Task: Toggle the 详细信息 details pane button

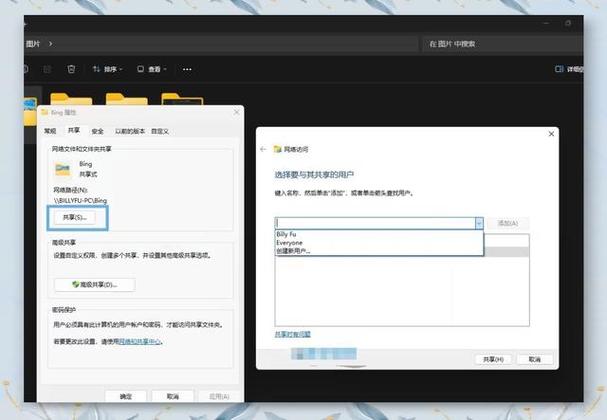Action: 569,69
